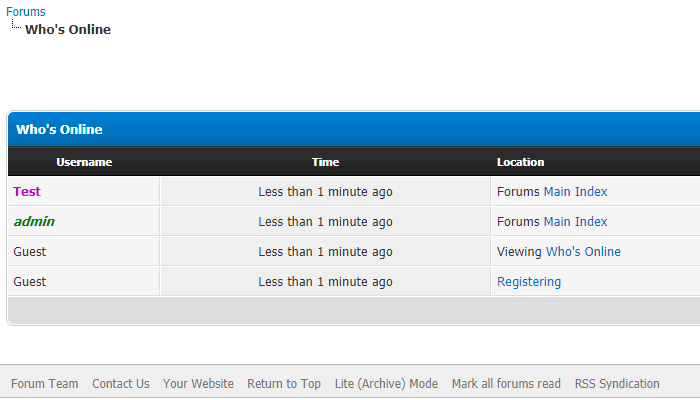Mark all forums read

[x=506, y=384]
